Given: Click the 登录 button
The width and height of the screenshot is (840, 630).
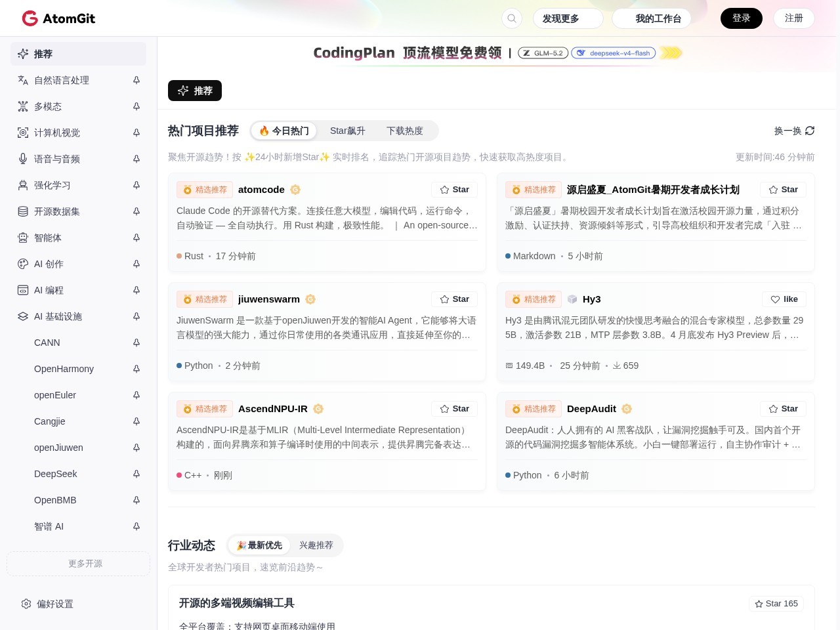Looking at the screenshot, I should click(742, 18).
